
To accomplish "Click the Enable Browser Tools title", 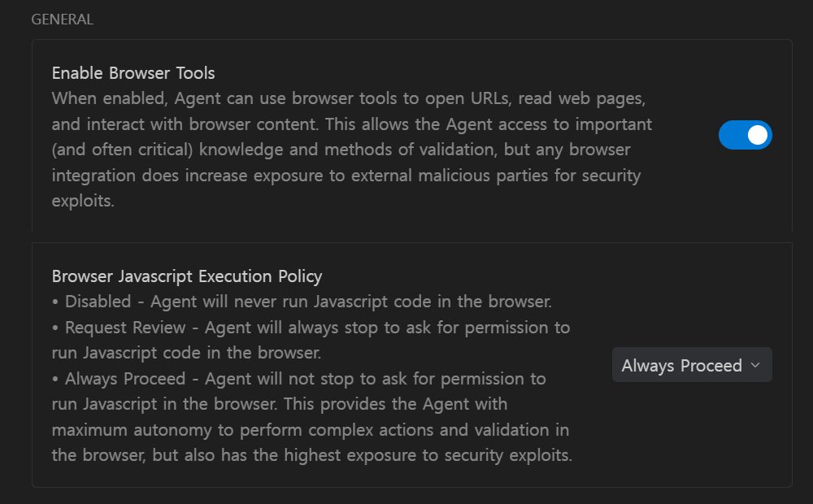I will [133, 73].
